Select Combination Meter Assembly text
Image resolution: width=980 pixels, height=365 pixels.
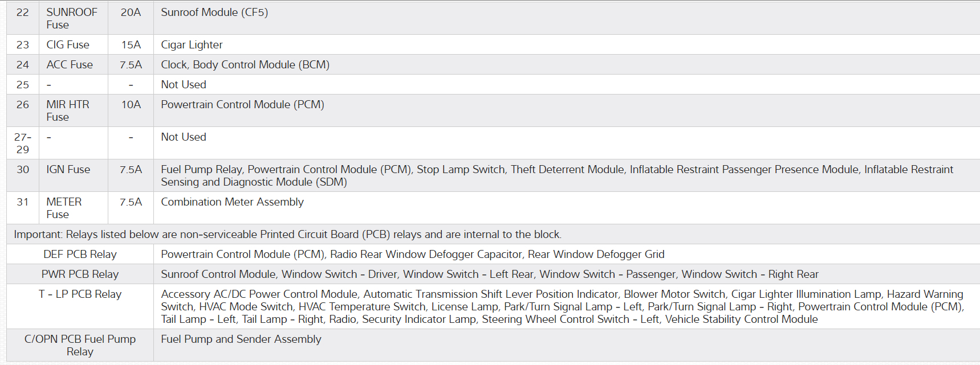(232, 202)
